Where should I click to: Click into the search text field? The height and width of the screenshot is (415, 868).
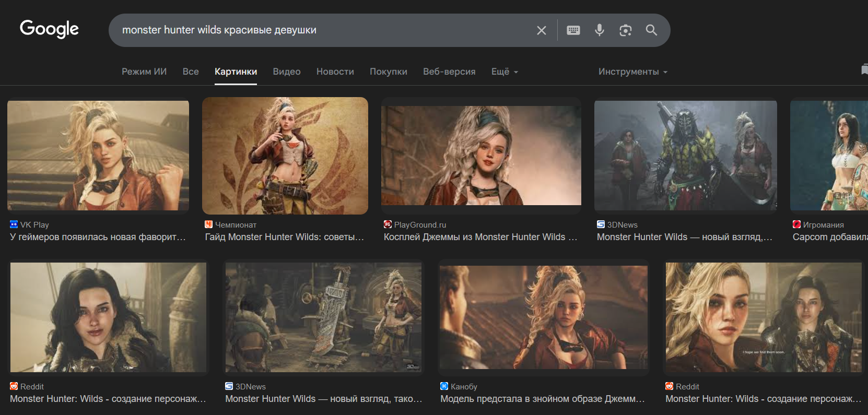[324, 30]
